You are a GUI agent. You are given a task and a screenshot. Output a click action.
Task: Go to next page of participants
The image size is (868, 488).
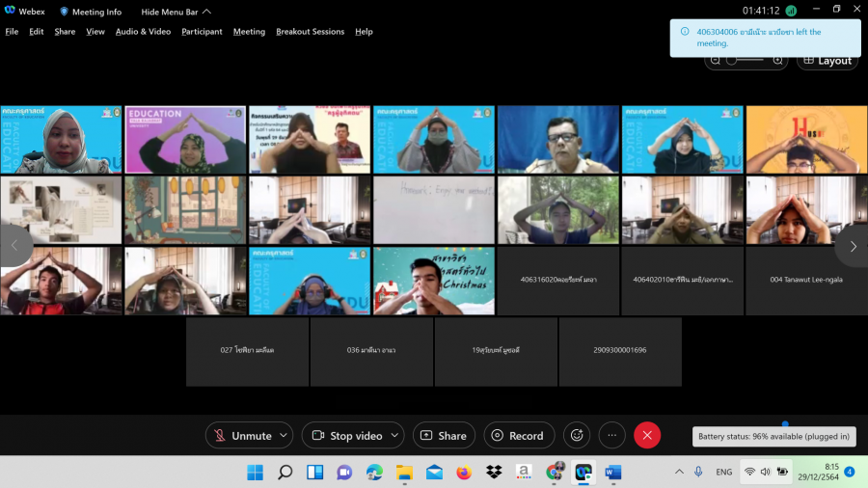852,246
